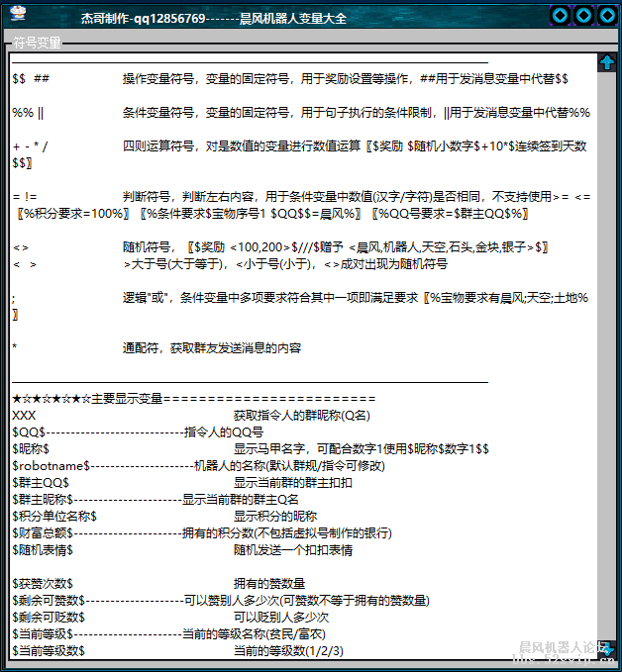Click the window title 晨风机器人变量大全
622x672 pixels.
click(x=293, y=19)
